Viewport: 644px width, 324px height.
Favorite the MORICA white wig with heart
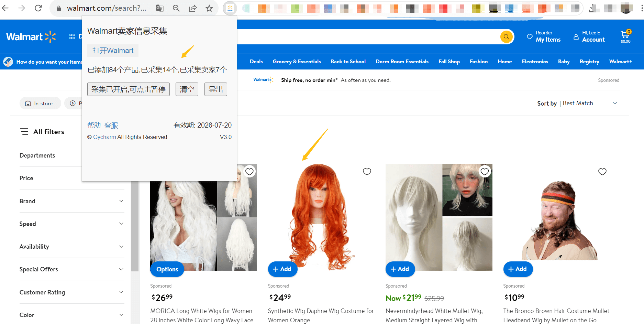(249, 171)
